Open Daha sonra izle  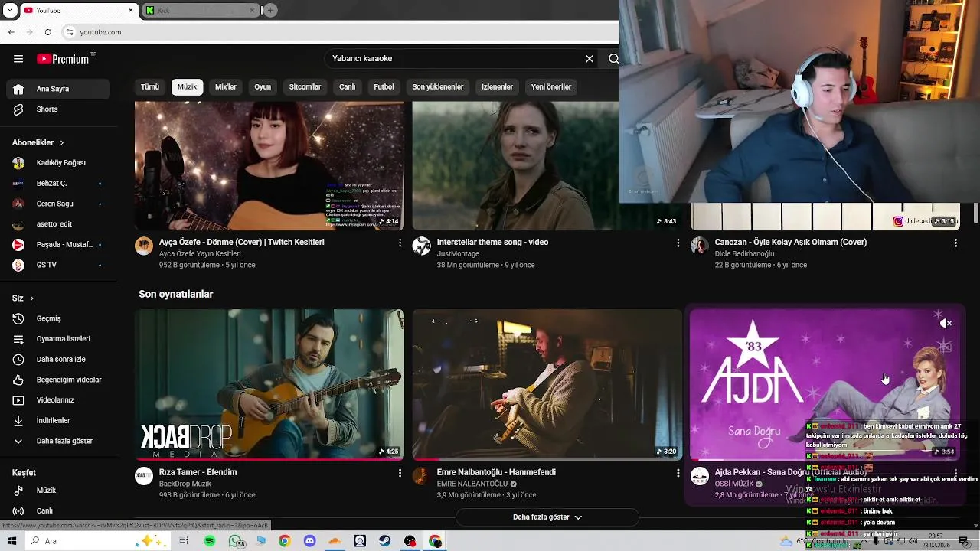coord(58,360)
